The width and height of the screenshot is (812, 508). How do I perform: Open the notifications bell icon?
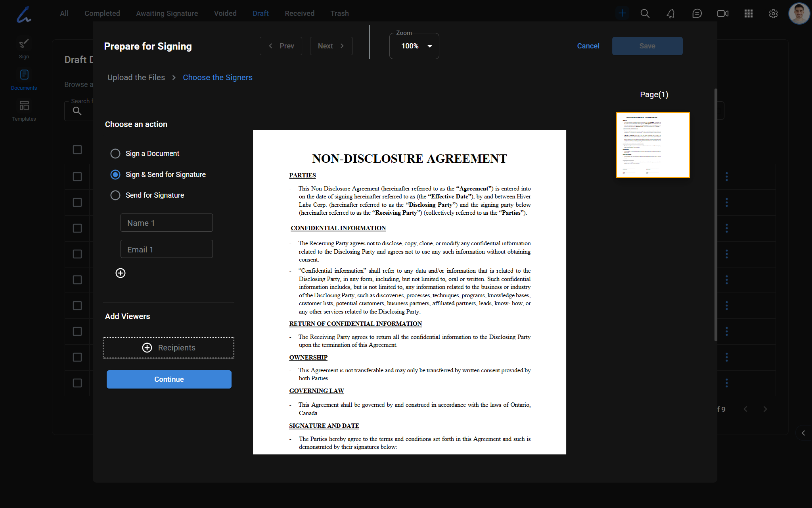click(670, 13)
